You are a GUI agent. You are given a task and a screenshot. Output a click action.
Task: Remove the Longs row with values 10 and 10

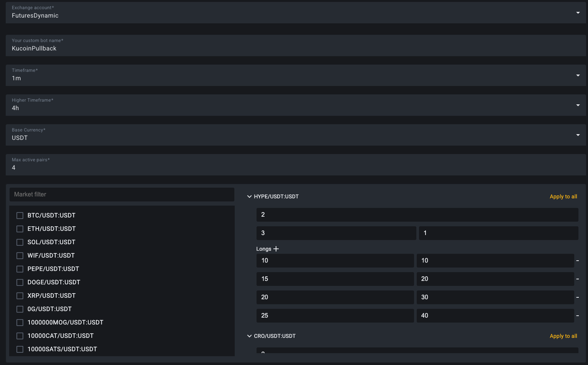[x=577, y=261]
